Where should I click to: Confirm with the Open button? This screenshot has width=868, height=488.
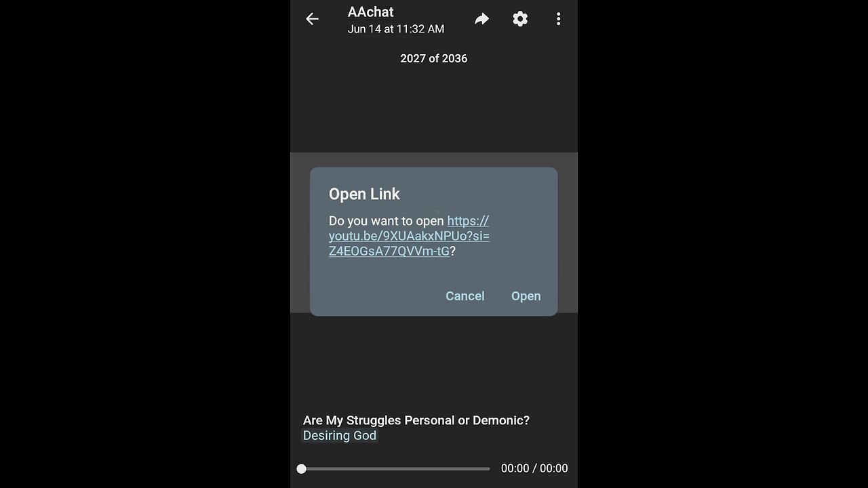pyautogui.click(x=526, y=296)
